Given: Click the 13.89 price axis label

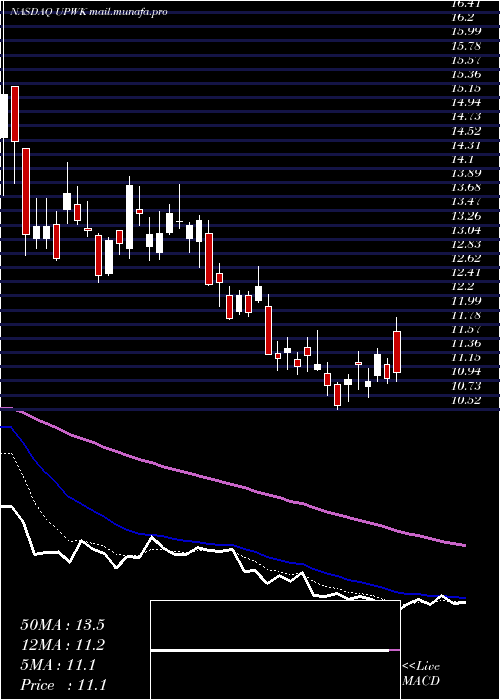Looking at the screenshot, I should [x=466, y=173].
